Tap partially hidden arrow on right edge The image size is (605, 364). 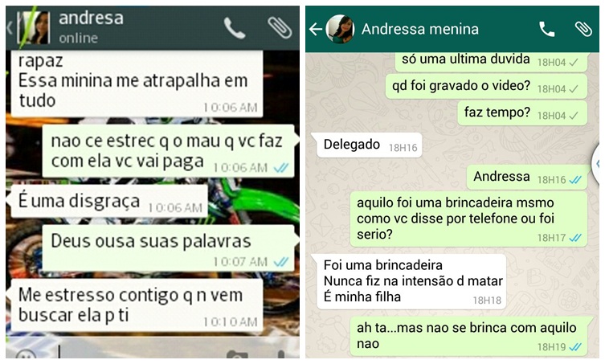(597, 163)
